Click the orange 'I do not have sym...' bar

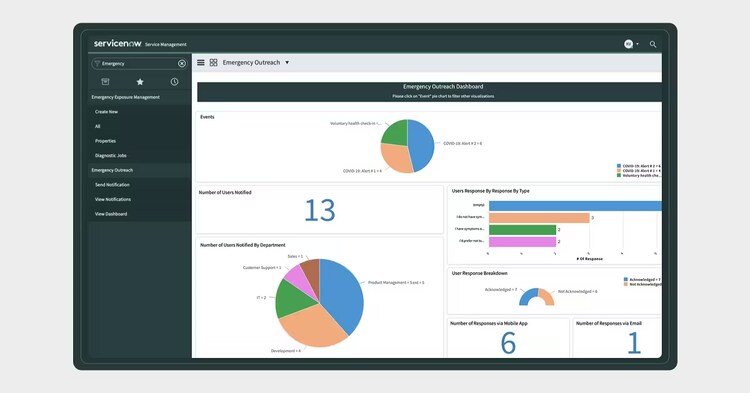pos(539,218)
